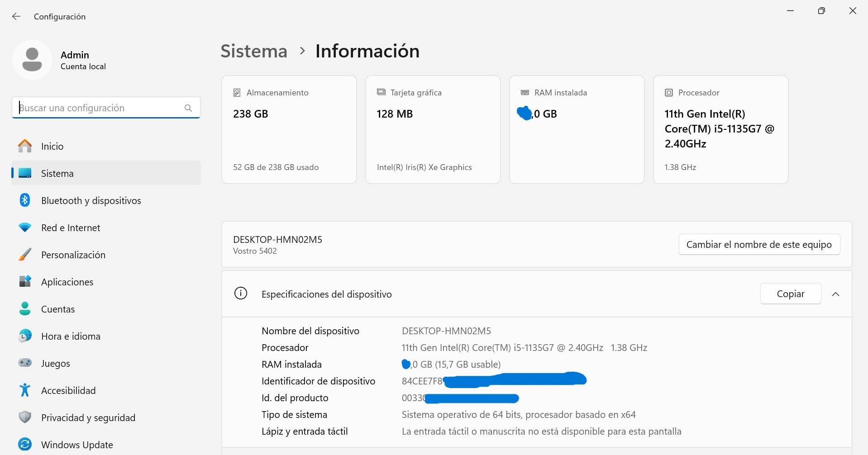Click the shield icon for Privacidad y seguridad
The image size is (868, 455).
pos(25,417)
